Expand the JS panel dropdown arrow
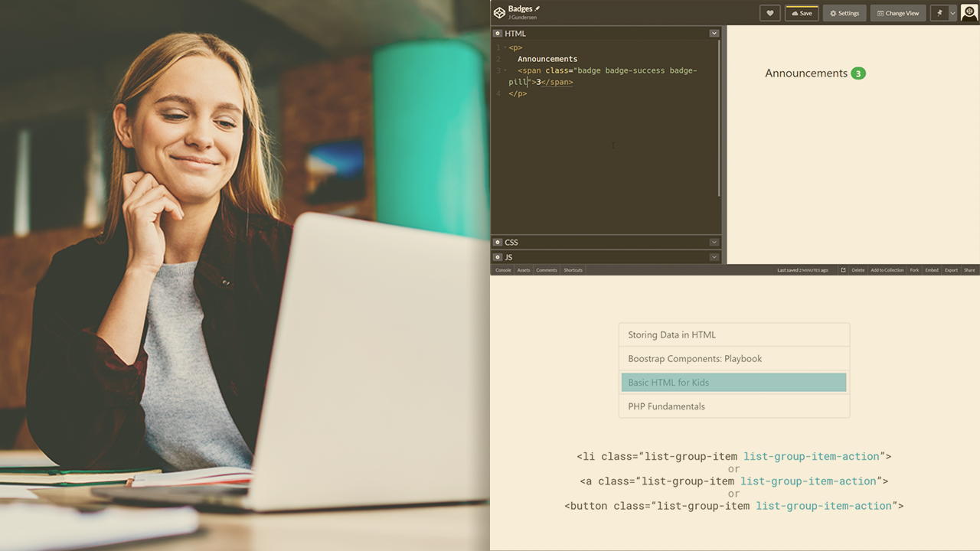This screenshot has height=551, width=980. [714, 257]
